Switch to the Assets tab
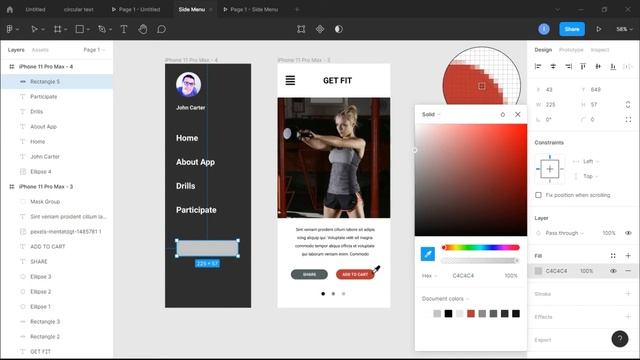Screen dimensions: 640x360 (x=40, y=50)
